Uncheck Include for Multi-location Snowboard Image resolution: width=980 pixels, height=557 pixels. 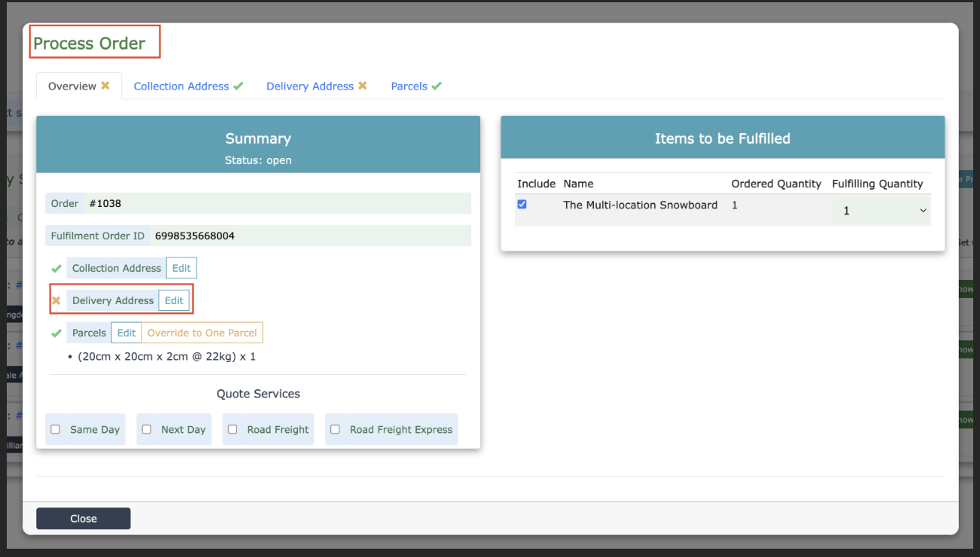pos(522,204)
